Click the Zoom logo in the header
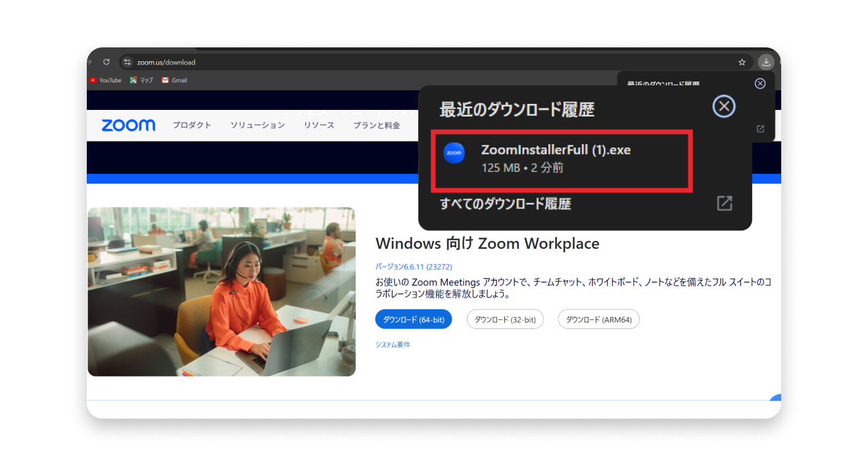868x466 pixels. click(128, 125)
